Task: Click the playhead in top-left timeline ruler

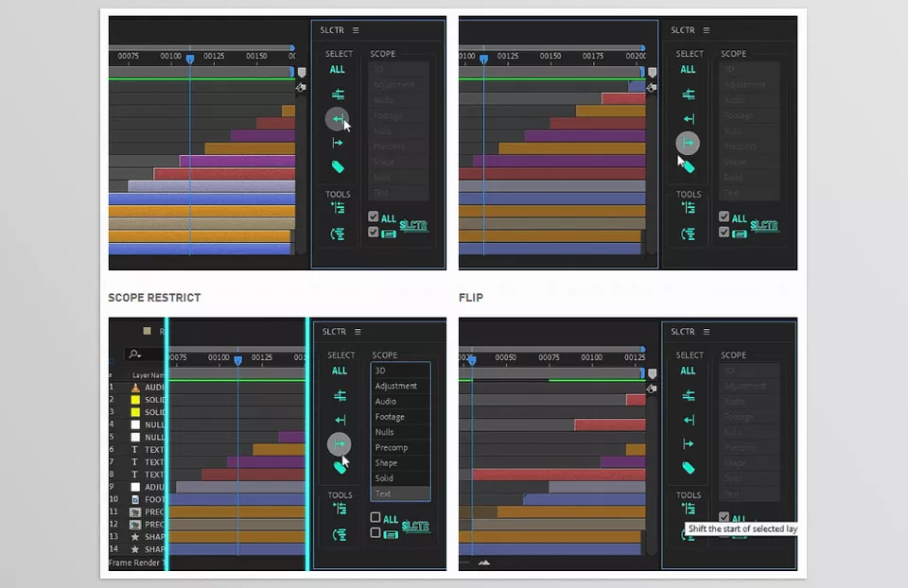Action: point(190,59)
